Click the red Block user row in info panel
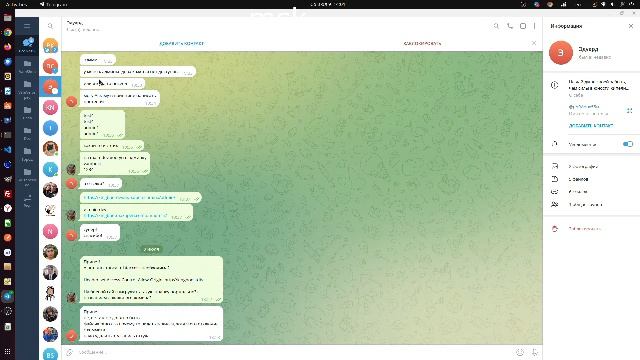 (591, 229)
